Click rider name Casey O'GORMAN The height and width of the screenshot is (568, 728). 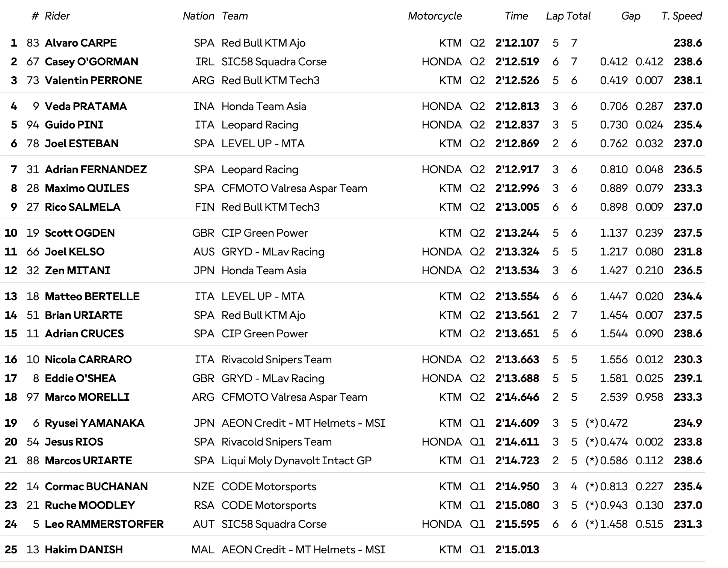point(91,62)
